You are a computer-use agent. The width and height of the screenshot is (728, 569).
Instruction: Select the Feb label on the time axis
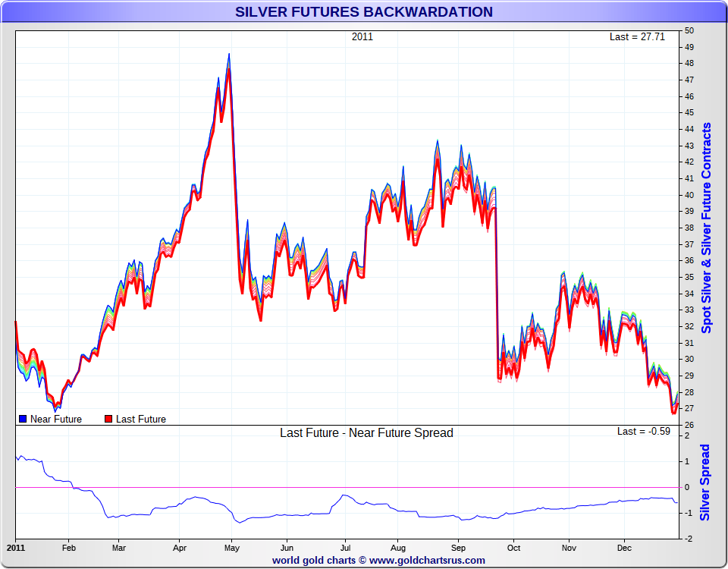point(69,546)
